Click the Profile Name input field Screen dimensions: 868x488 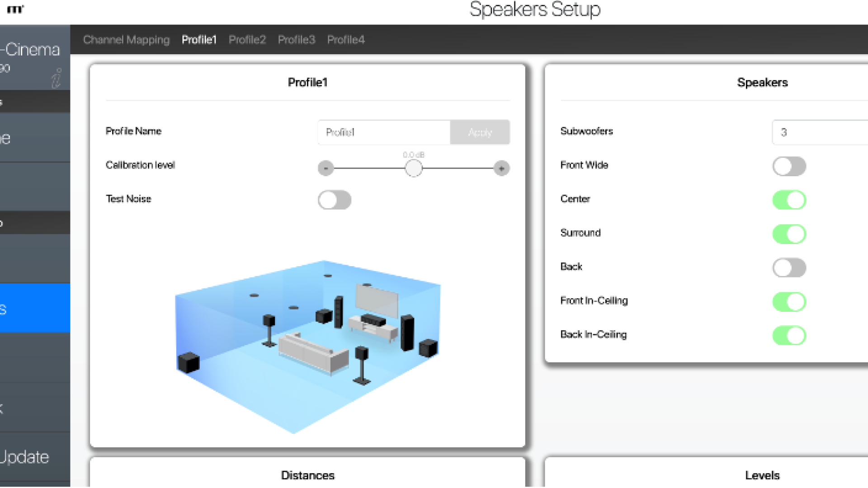pos(384,132)
